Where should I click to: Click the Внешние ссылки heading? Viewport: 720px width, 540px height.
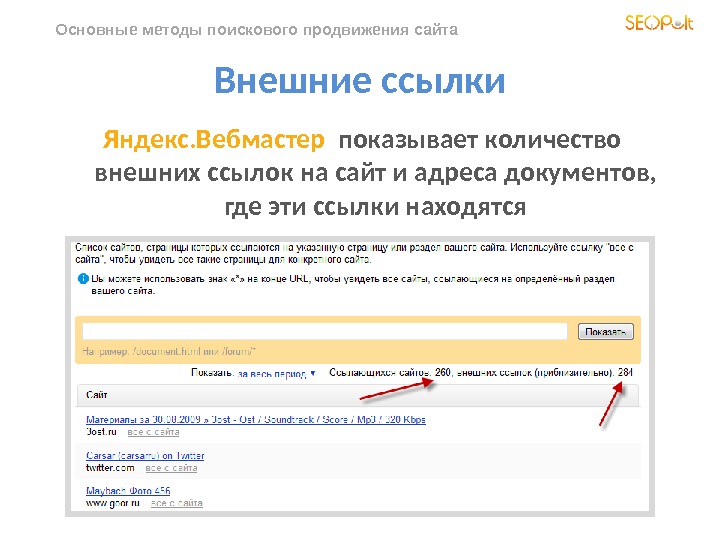click(x=360, y=80)
